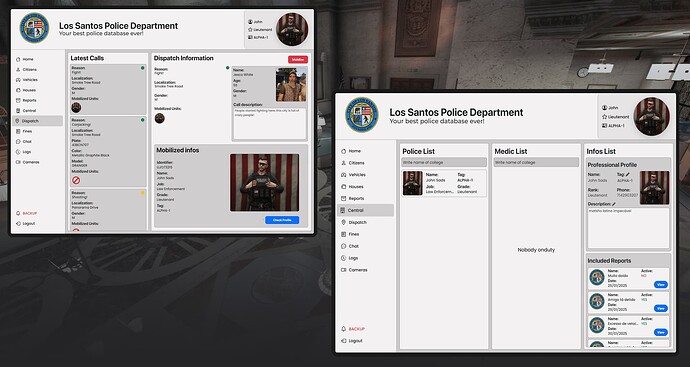Screen dimensions: 690x367
Task: Click the edit pencil beside Description
Action: tap(614, 204)
